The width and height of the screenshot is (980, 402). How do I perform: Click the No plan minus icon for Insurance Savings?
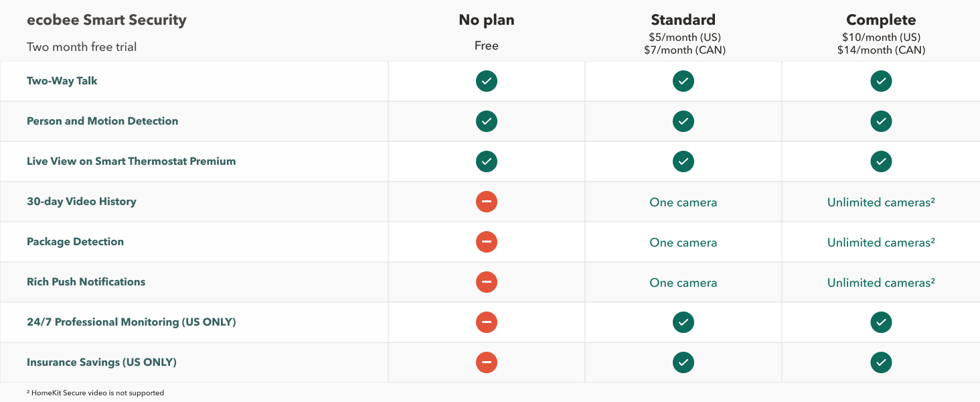[x=487, y=362]
